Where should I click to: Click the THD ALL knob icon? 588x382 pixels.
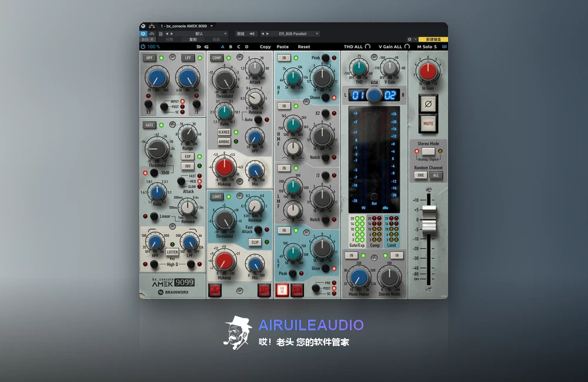(368, 46)
